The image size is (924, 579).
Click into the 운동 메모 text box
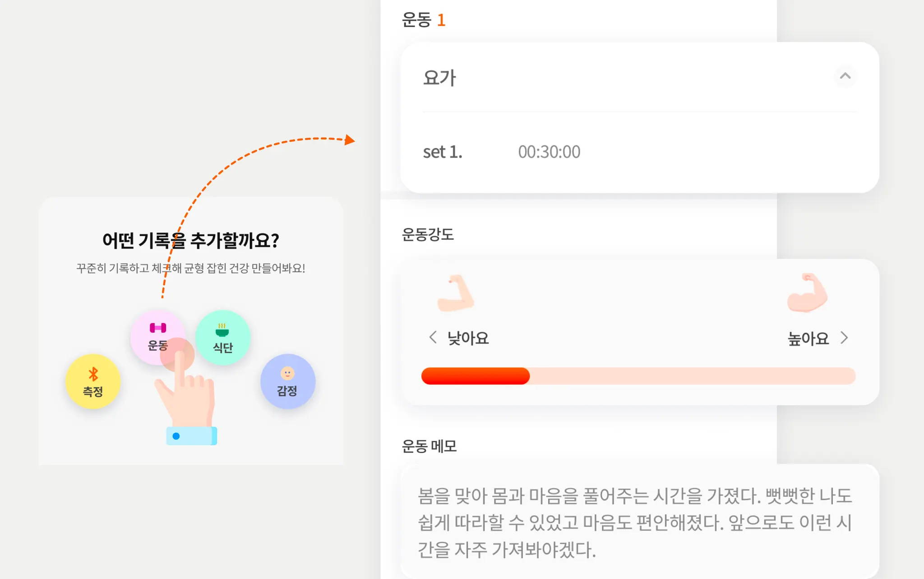tap(634, 522)
